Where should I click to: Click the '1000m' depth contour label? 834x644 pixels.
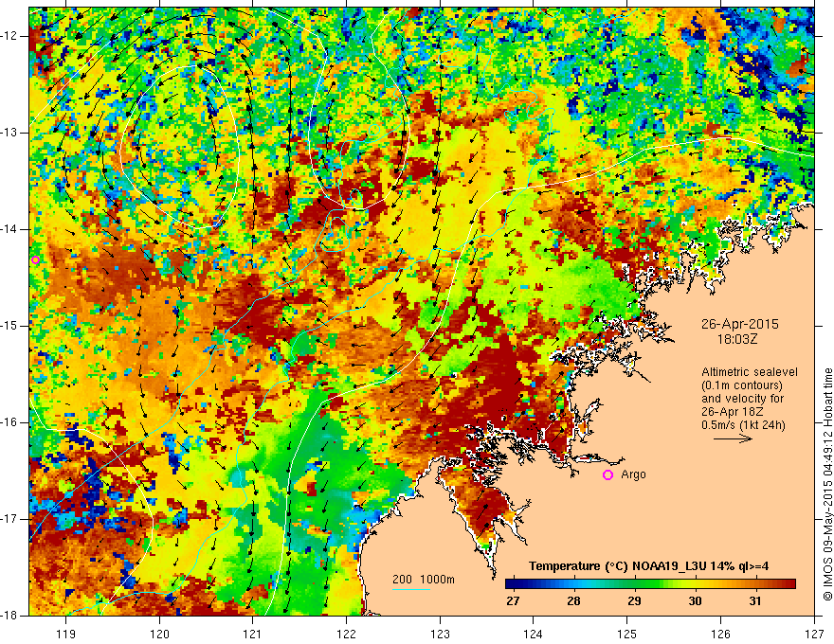coord(437,580)
